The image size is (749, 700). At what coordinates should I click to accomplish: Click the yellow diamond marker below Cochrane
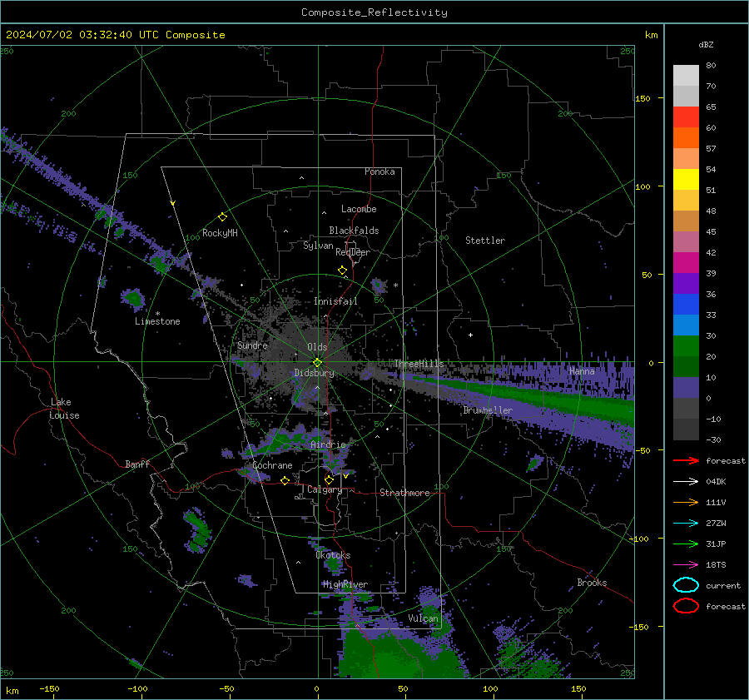pos(285,480)
